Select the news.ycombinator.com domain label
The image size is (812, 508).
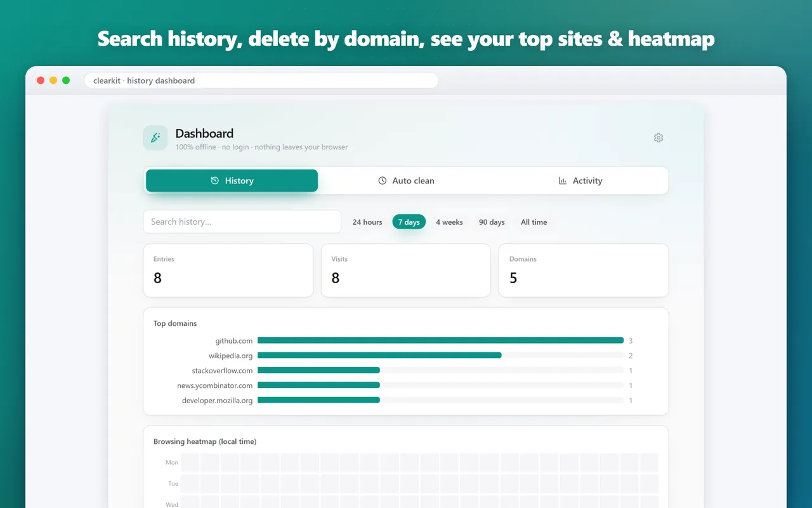pos(215,385)
